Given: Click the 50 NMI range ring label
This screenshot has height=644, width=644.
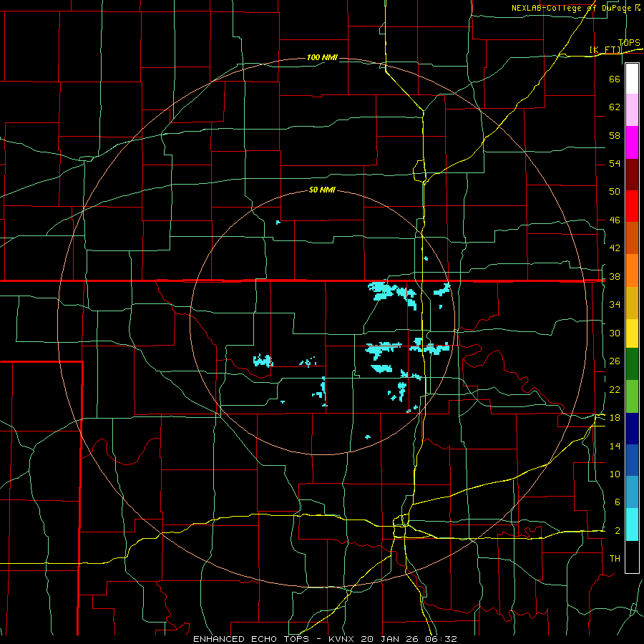Looking at the screenshot, I should pyautogui.click(x=322, y=190).
